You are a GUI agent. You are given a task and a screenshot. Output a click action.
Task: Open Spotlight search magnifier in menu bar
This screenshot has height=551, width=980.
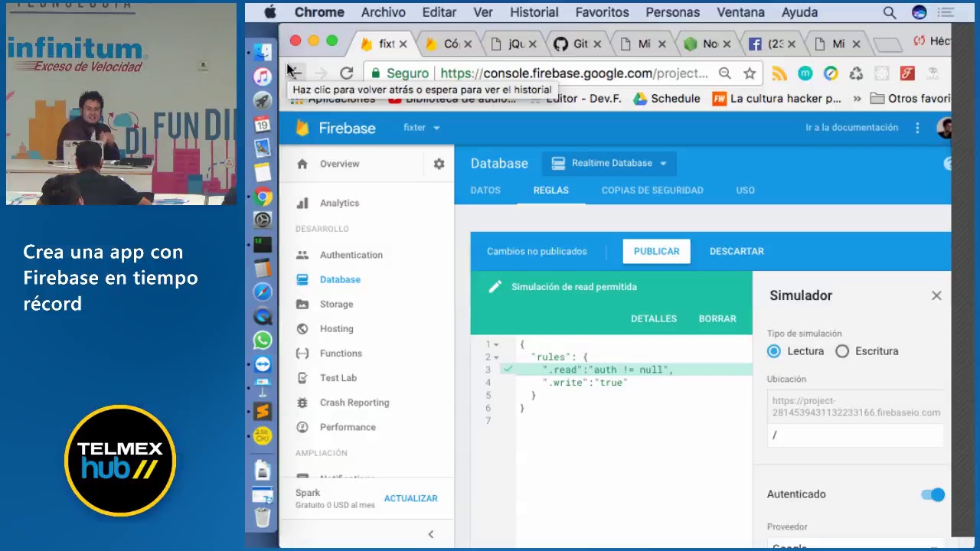coord(889,12)
